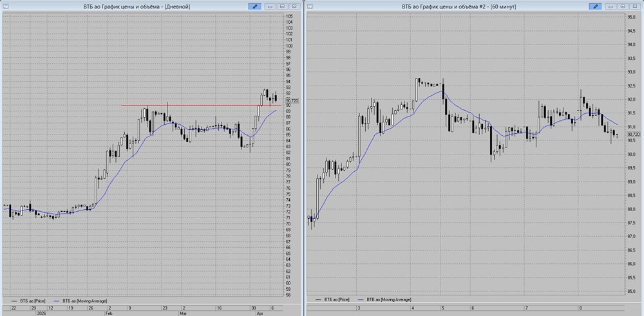
Task: Click the 'Feb' month label on daily time axis
Action: 109,313
